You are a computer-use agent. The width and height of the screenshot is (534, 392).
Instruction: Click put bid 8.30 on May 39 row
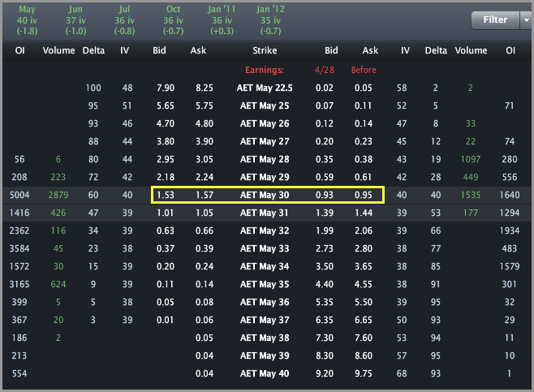click(325, 355)
